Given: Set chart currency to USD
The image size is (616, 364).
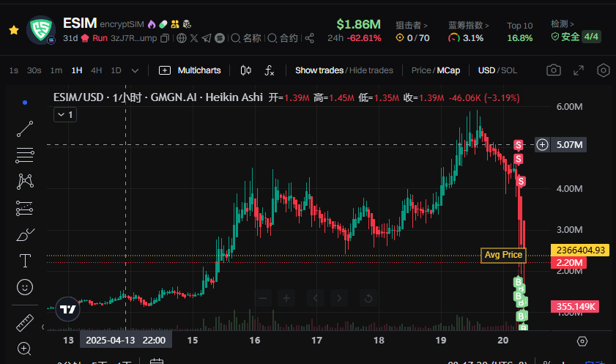Looking at the screenshot, I should tap(486, 70).
